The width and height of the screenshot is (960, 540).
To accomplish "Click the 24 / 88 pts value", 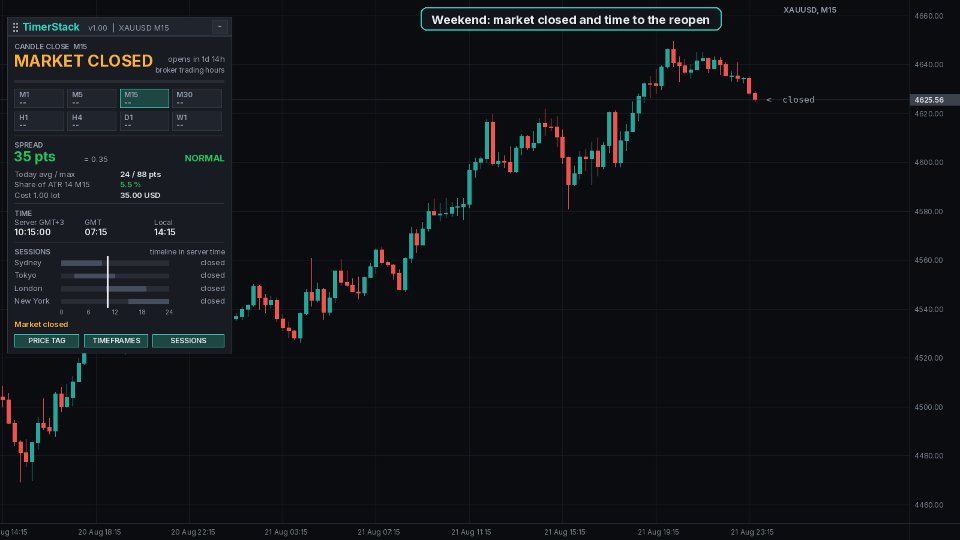I will click(141, 174).
